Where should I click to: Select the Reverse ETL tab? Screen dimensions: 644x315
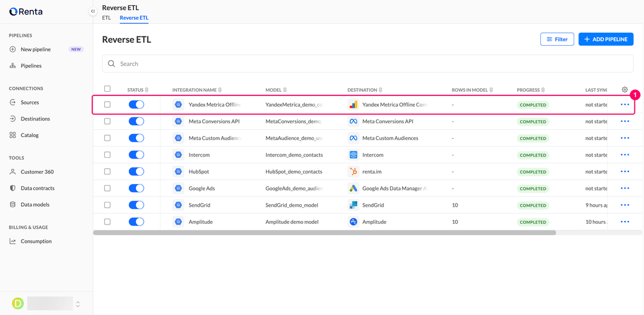(x=134, y=18)
